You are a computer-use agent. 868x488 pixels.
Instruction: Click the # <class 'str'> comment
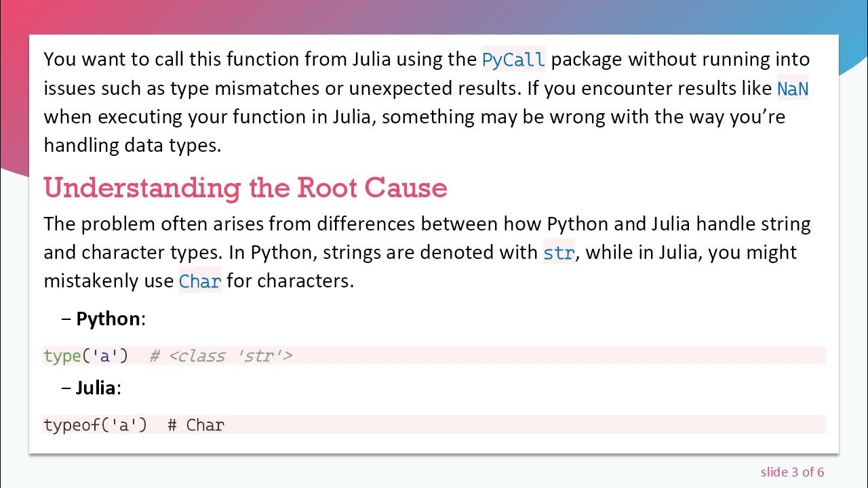[221, 356]
